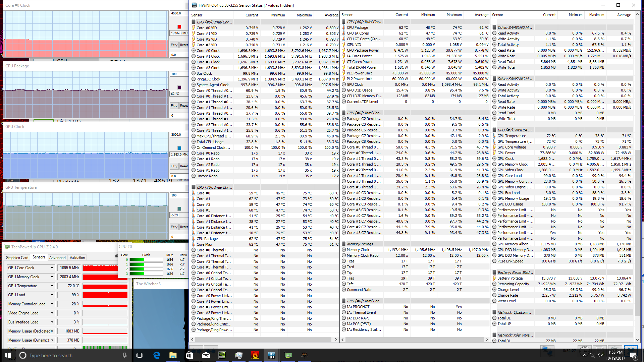Open the Memory Controller Load dropdown

(52, 304)
